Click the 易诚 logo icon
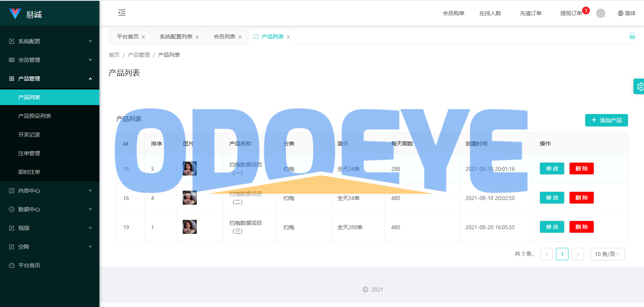 (15, 14)
